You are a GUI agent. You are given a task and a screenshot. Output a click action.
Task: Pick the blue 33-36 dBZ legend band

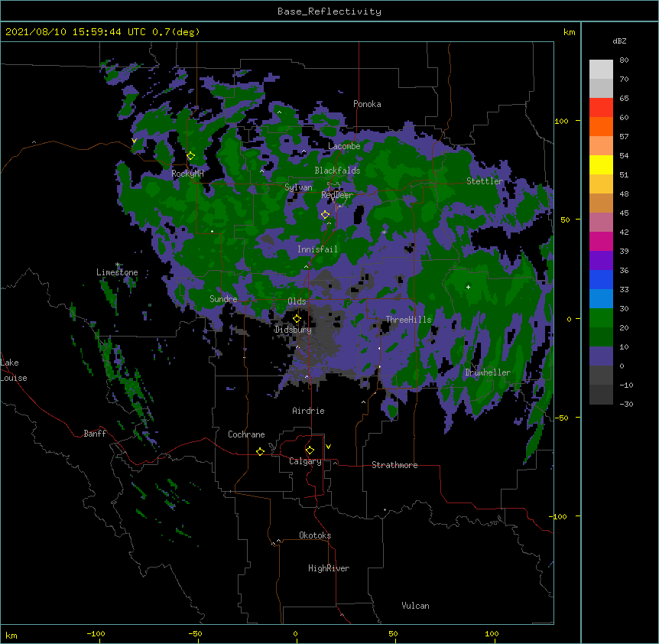[601, 279]
